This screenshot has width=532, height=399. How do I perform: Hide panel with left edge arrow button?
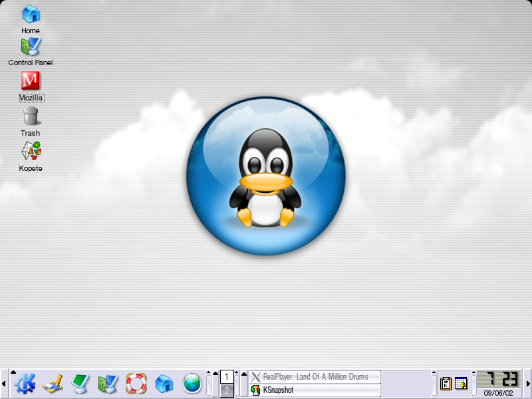pos(4,384)
